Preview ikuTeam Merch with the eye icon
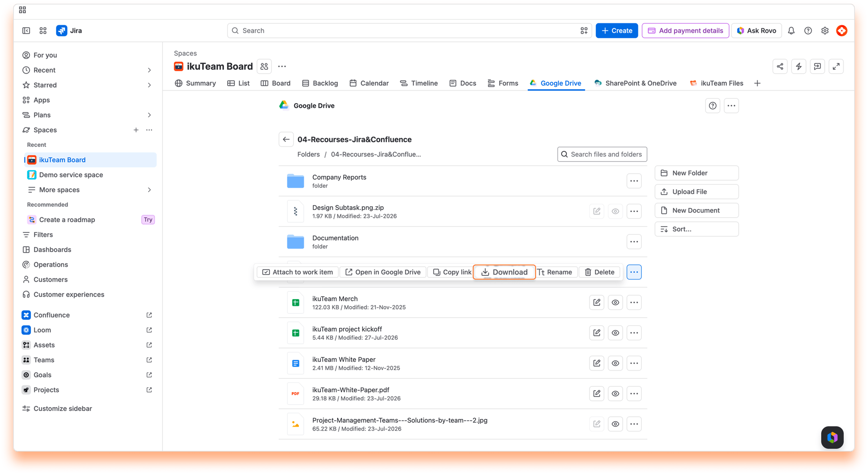The width and height of the screenshot is (868, 474). (x=615, y=302)
